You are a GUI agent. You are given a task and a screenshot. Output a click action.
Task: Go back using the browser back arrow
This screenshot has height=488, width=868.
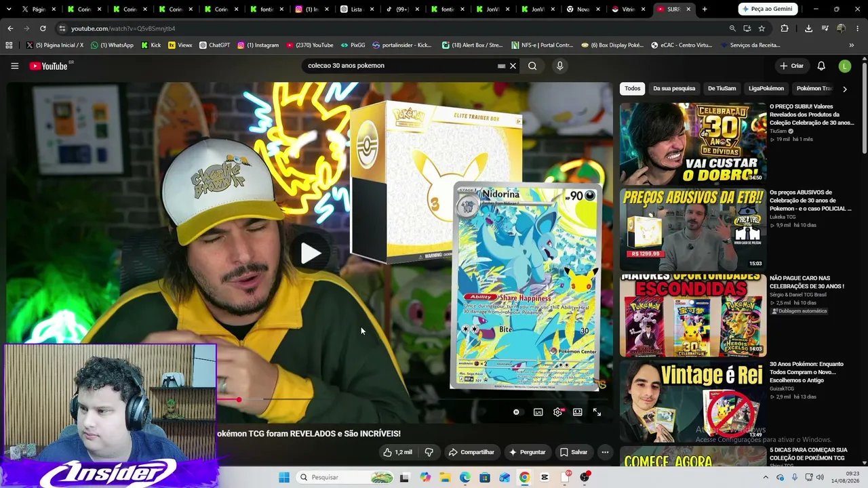(10, 28)
